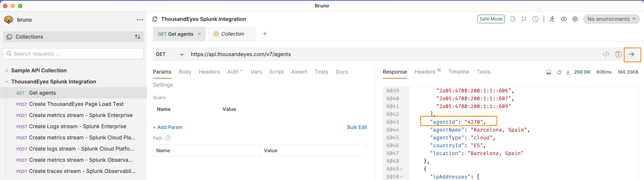
Task: Click the runner icon in toolbar
Action: [x=552, y=19]
